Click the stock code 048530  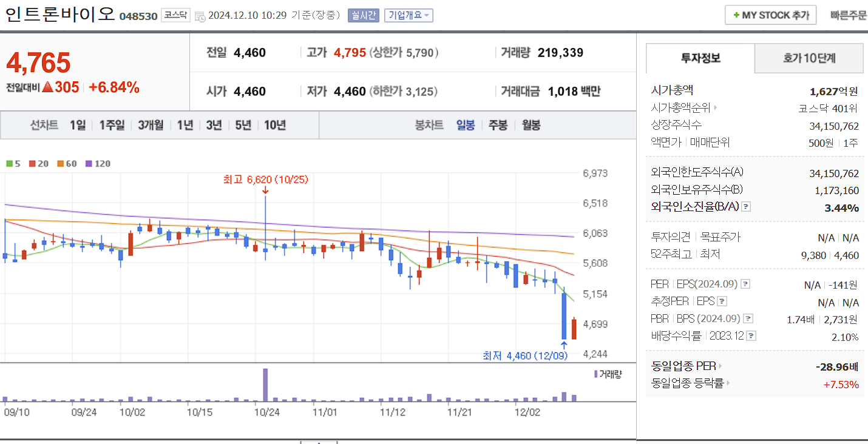[138, 16]
